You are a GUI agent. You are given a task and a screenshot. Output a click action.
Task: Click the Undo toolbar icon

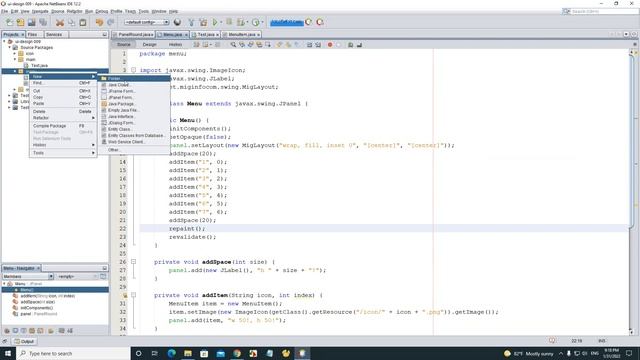point(99,22)
